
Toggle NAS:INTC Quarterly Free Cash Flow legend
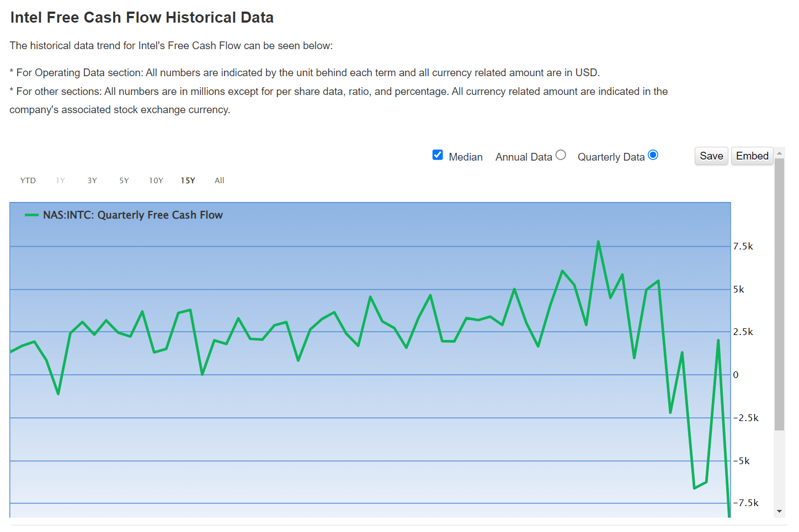click(124, 215)
